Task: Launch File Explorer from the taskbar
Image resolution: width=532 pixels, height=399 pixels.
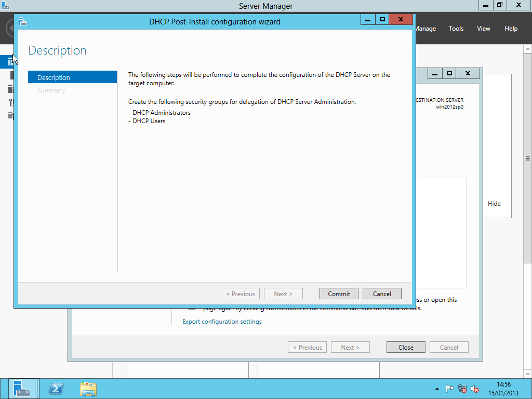Action: (88, 389)
